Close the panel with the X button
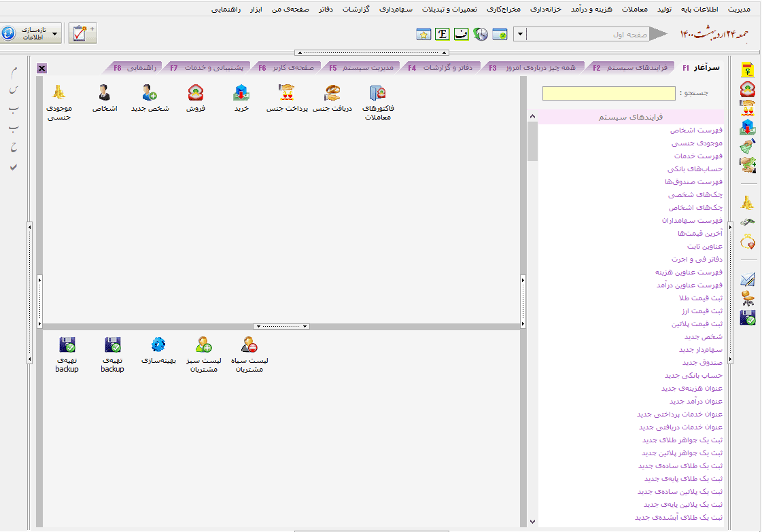 [x=41, y=68]
